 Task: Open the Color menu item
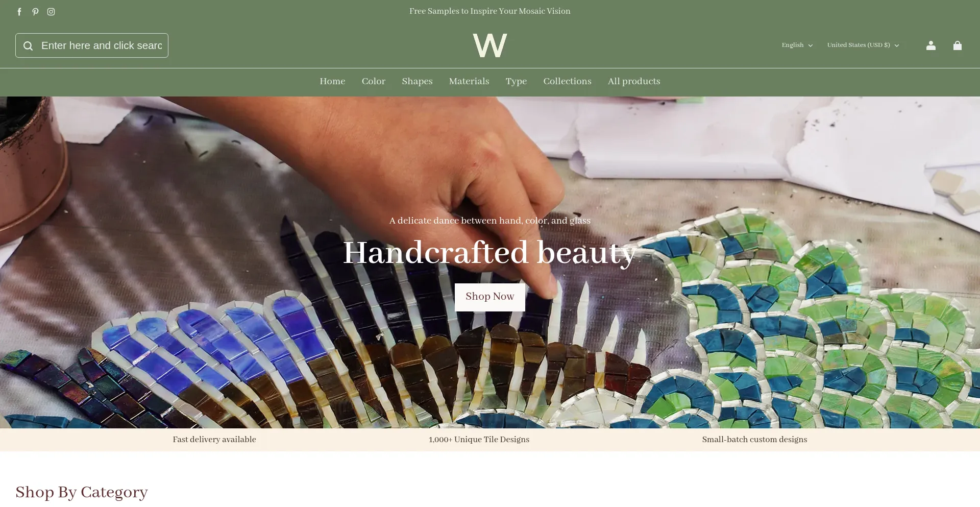(374, 81)
